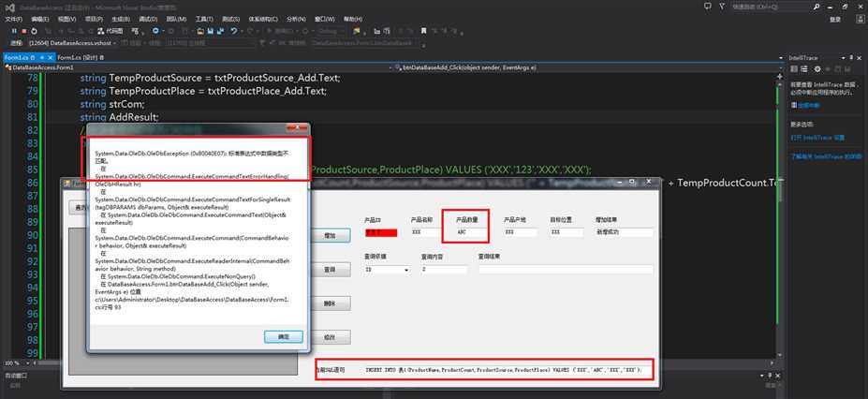
Task: Click the 增加 button on the form
Action: point(330,235)
